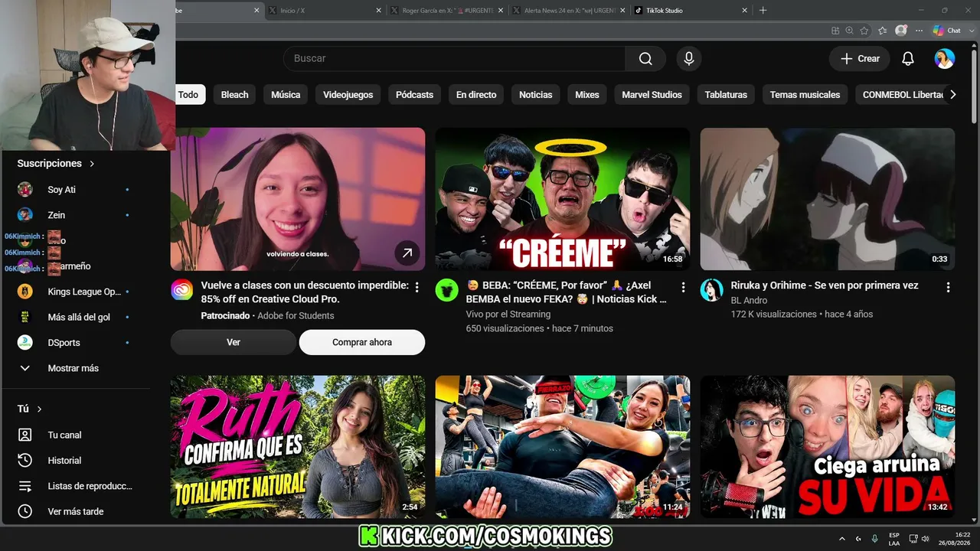Open the Vivo por el Streaming channel avatar

click(447, 290)
